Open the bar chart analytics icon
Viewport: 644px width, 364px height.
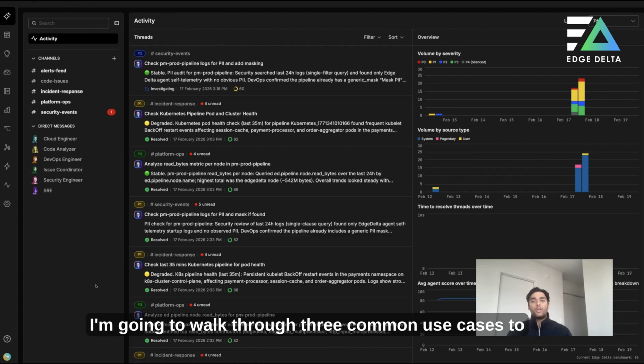7,110
